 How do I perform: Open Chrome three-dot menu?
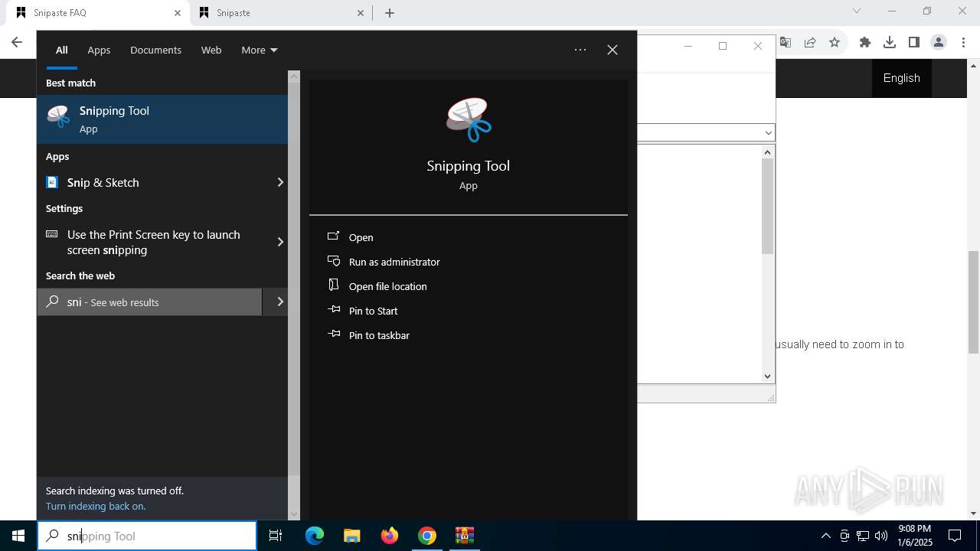963,42
